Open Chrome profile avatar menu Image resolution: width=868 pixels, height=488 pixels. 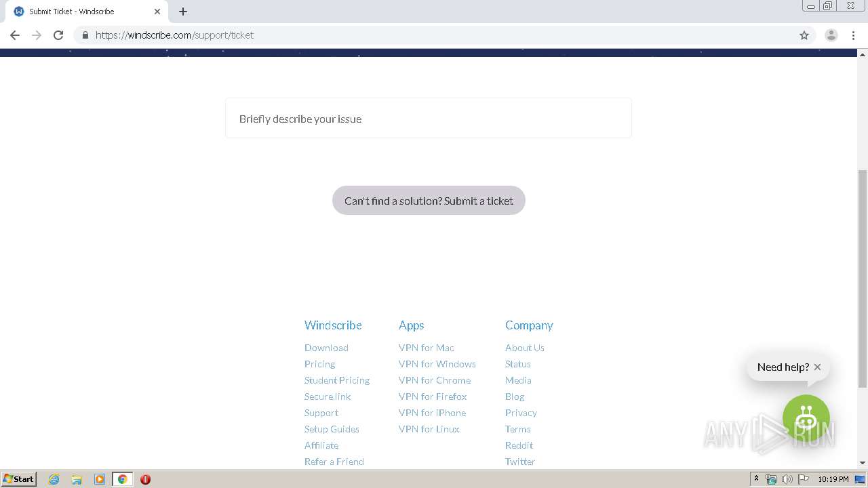831,35
